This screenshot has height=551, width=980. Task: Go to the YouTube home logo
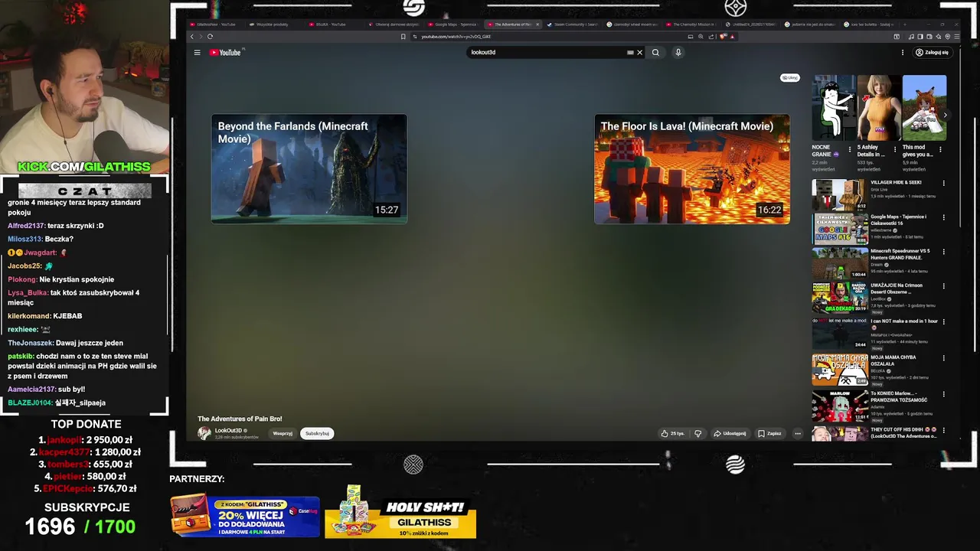coord(225,53)
